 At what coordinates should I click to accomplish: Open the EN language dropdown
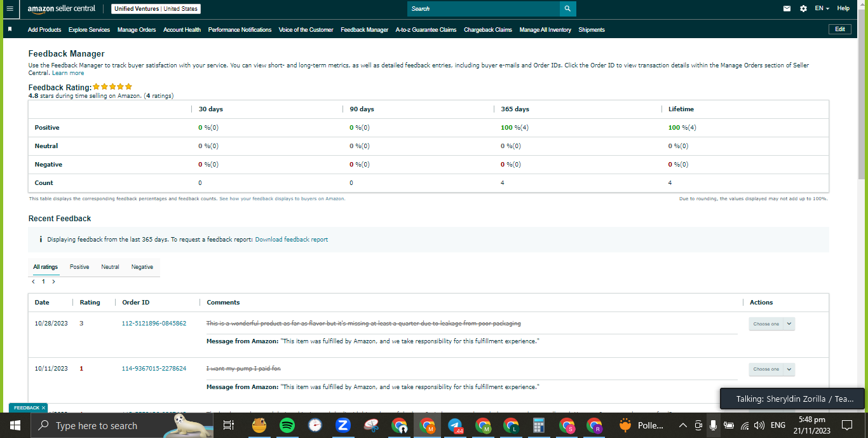tap(822, 8)
